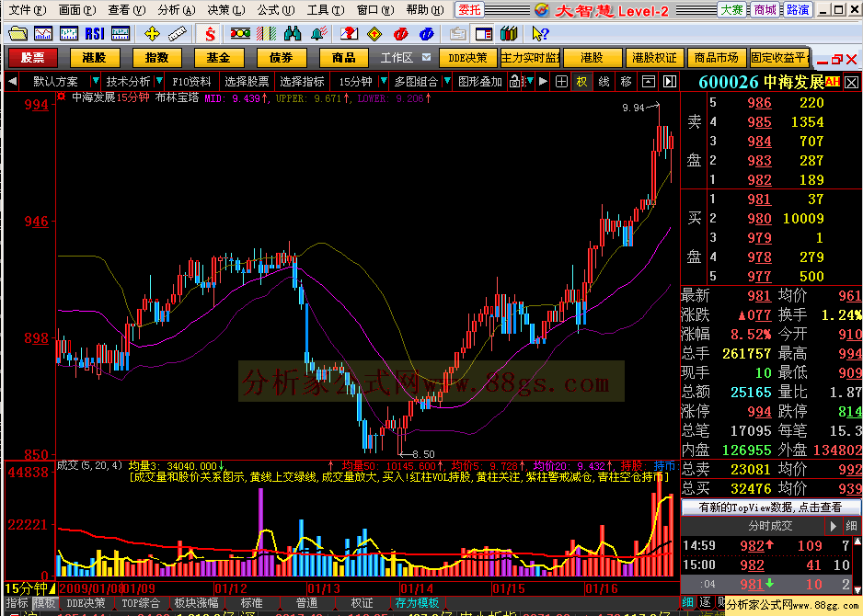Click the yellow diamond arrow icon
This screenshot has height=616, width=863.
[x=374, y=34]
